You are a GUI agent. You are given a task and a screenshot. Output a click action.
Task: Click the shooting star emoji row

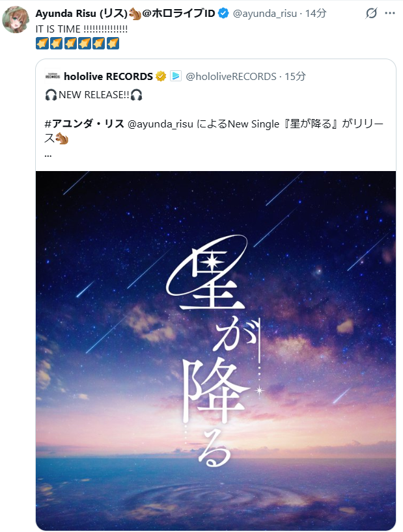pos(77,44)
